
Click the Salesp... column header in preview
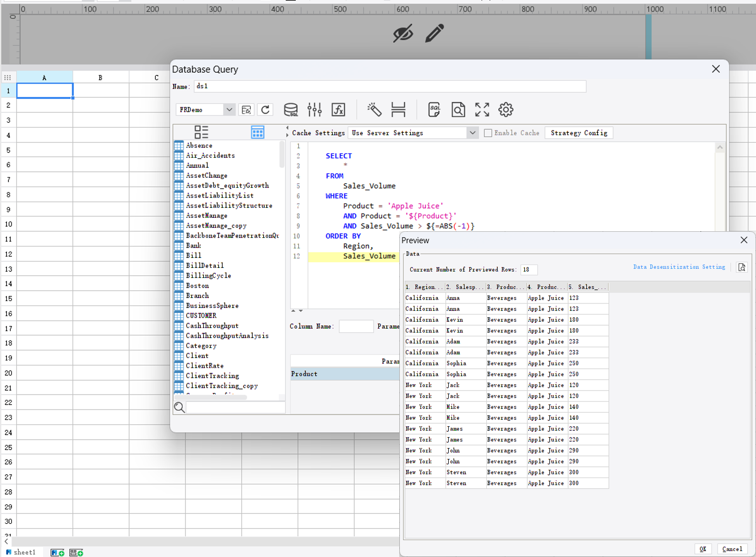coord(466,287)
